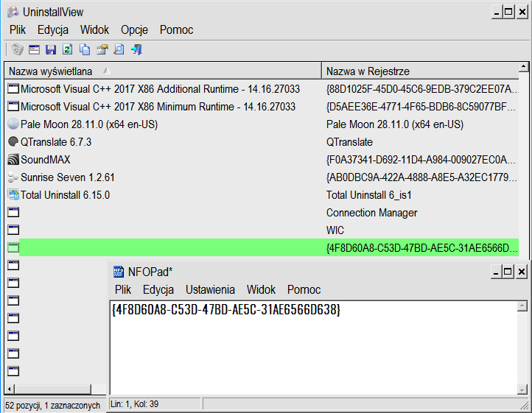Open the Edycja menu in NFOPad

click(x=158, y=289)
